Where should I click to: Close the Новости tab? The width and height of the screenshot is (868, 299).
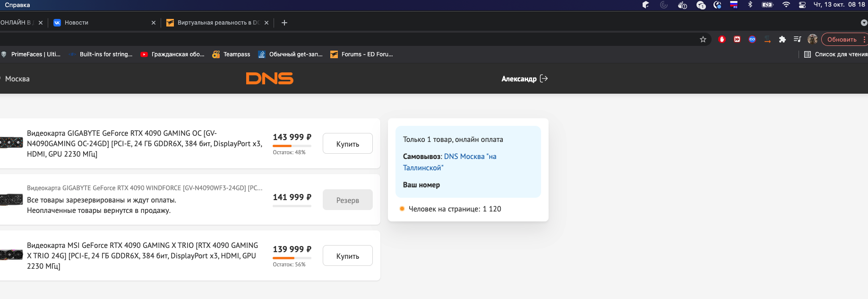coord(154,23)
